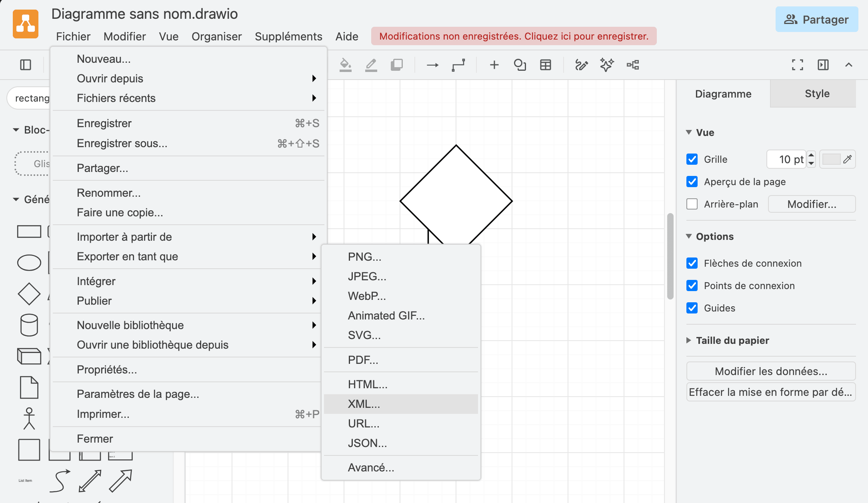Screen dimensions: 868x503
Task: Click the draw.io app logo
Action: pyautogui.click(x=26, y=24)
